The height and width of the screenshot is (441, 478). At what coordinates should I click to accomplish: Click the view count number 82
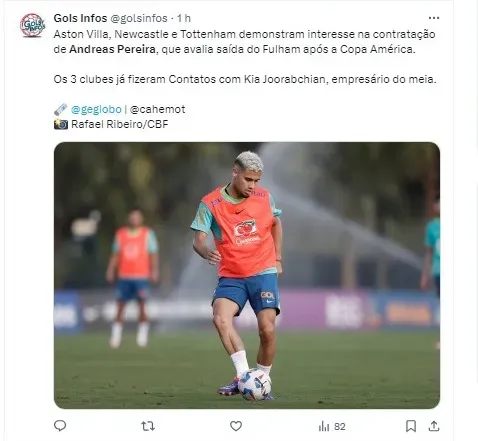[340, 427]
